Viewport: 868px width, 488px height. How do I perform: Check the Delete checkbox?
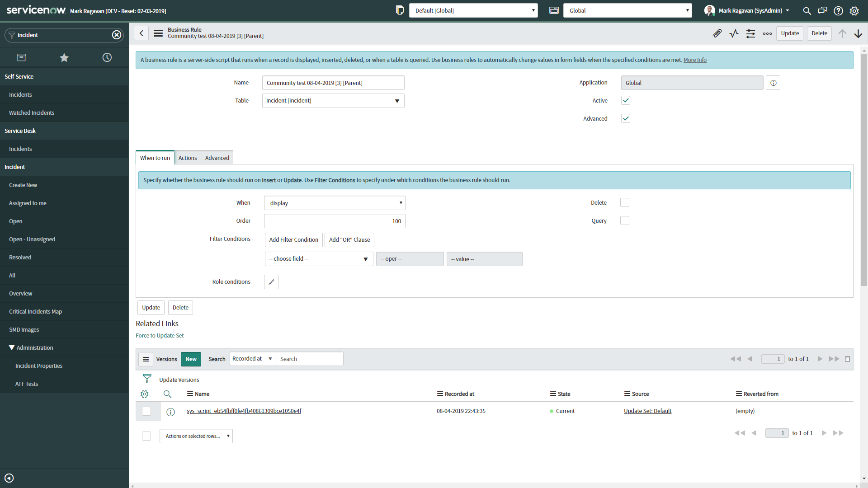point(625,202)
